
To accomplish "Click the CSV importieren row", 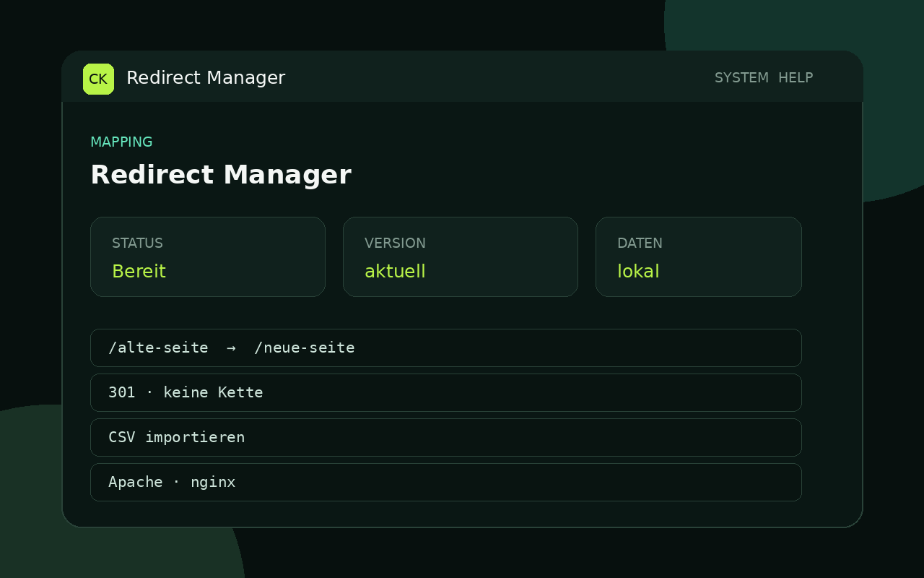I will click(446, 437).
